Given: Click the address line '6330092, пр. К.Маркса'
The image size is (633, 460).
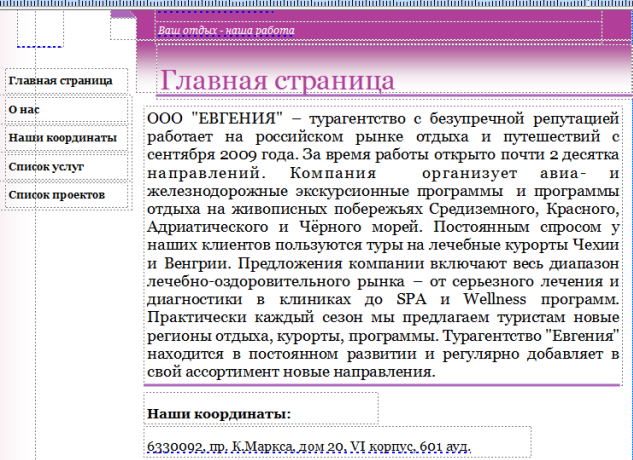Looking at the screenshot, I should click(x=309, y=447).
